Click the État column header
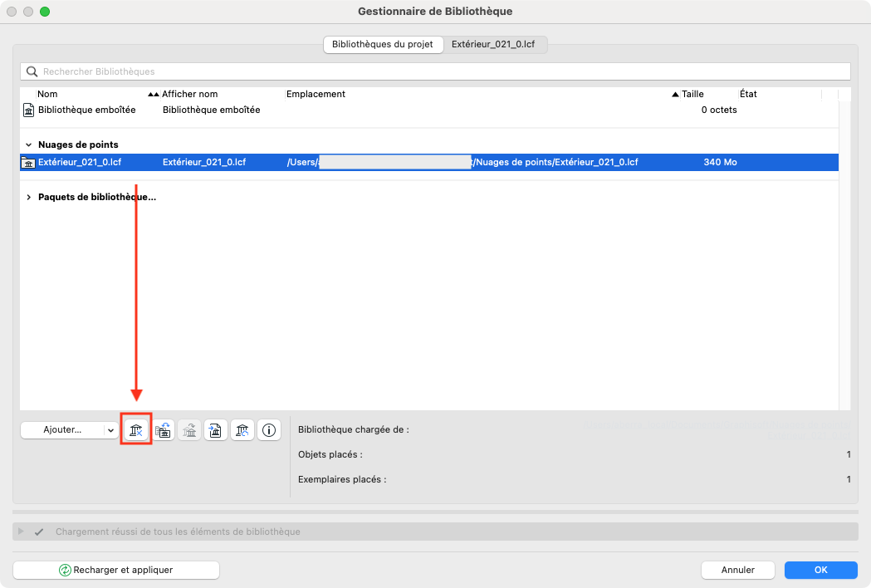 point(748,95)
